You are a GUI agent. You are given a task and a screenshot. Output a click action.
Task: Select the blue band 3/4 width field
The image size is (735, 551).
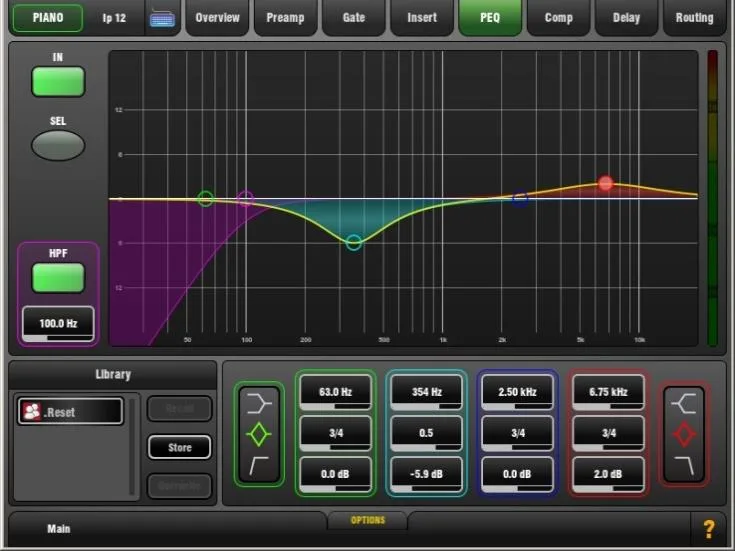[517, 433]
